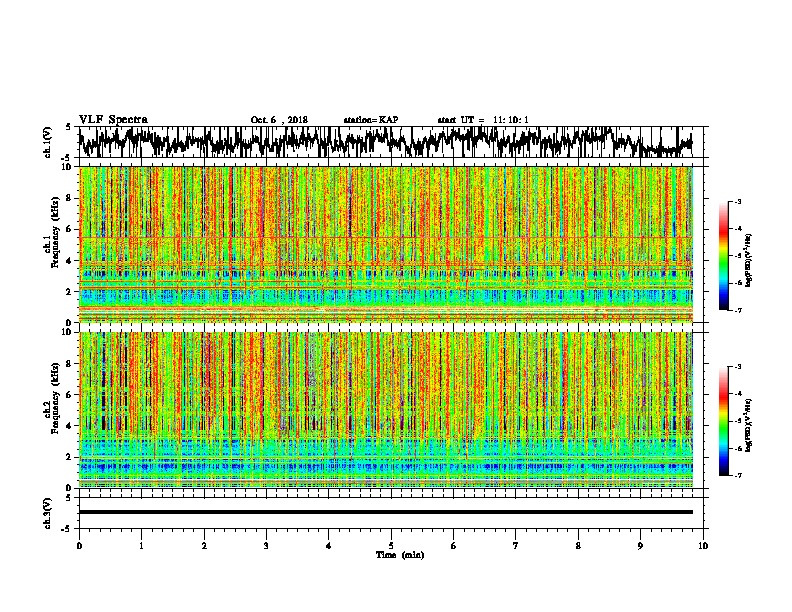Click time axis tick label "3"
The width and height of the screenshot is (792, 612).
coord(266,546)
